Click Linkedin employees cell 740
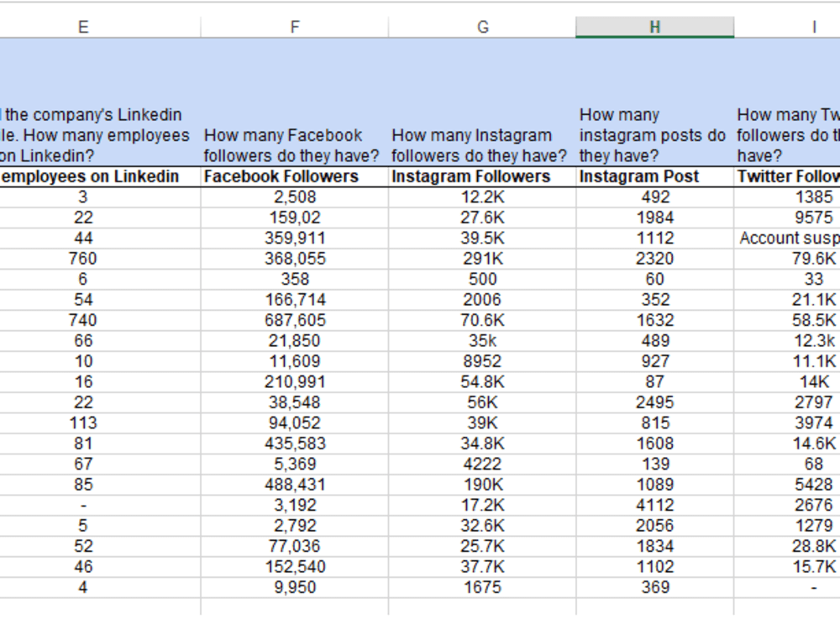 pos(100,320)
